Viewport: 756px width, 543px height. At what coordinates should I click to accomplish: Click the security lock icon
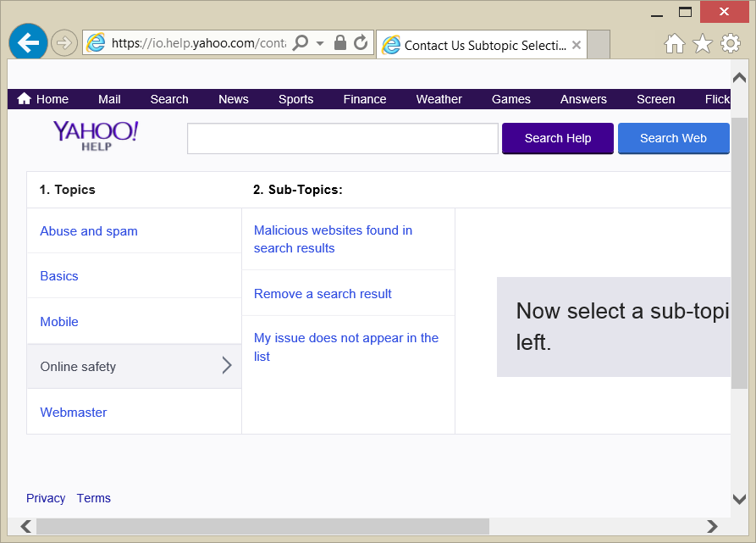pos(340,42)
